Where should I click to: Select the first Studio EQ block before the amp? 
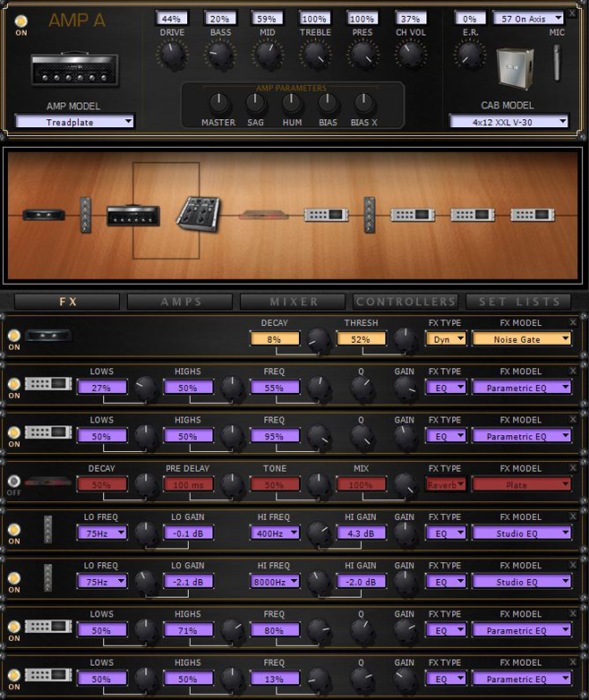pos(86,215)
